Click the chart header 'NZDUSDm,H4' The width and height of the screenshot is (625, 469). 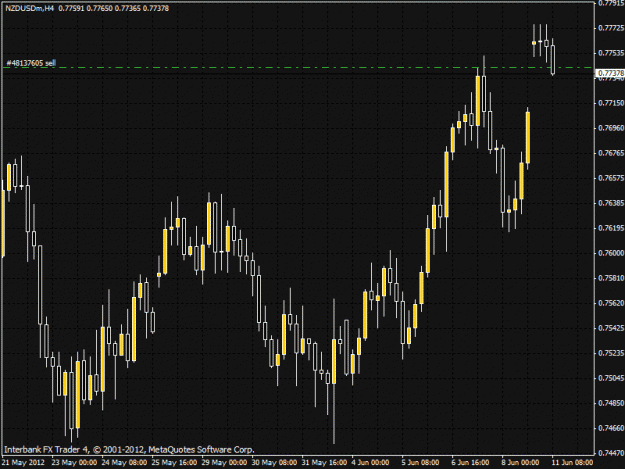click(x=29, y=8)
